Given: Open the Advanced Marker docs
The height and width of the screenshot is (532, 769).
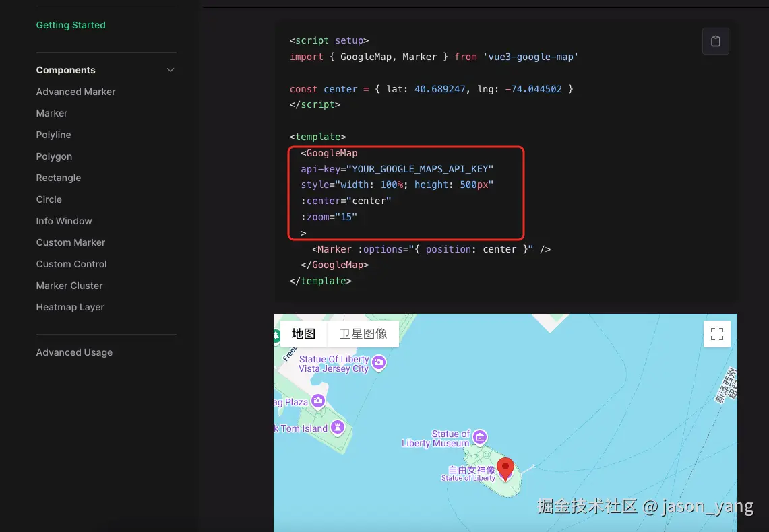Looking at the screenshot, I should point(75,92).
